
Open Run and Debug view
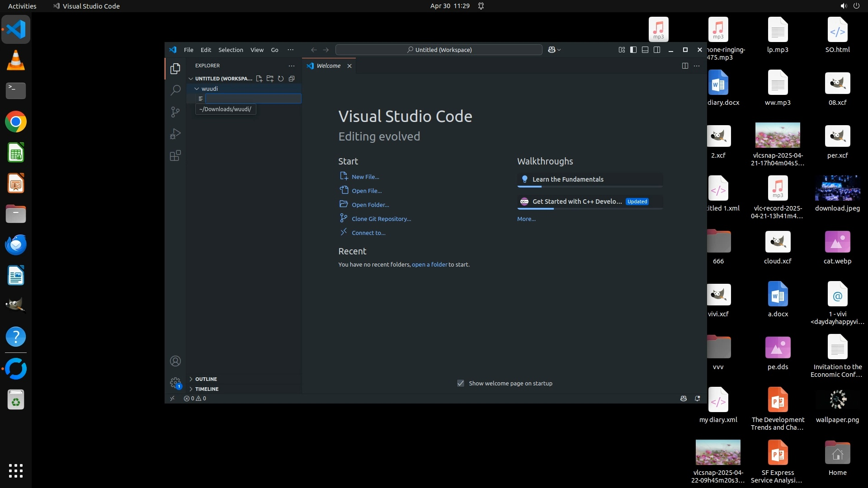(x=175, y=134)
